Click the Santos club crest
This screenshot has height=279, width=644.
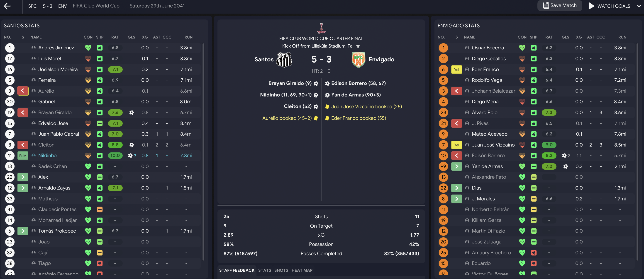(x=284, y=60)
